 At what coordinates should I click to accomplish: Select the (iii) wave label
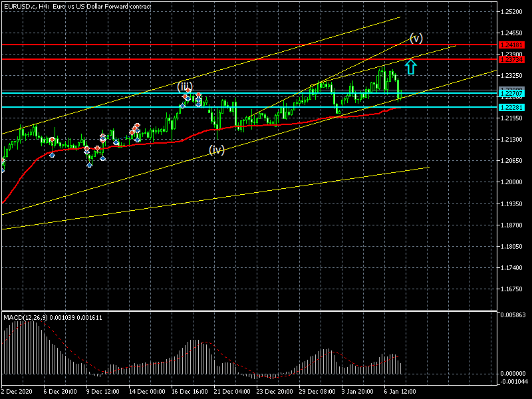click(184, 86)
